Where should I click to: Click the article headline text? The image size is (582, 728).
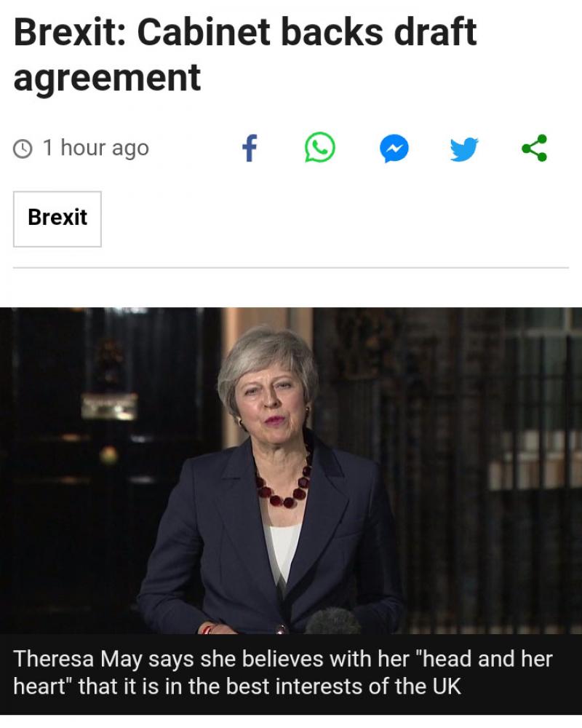[x=245, y=55]
